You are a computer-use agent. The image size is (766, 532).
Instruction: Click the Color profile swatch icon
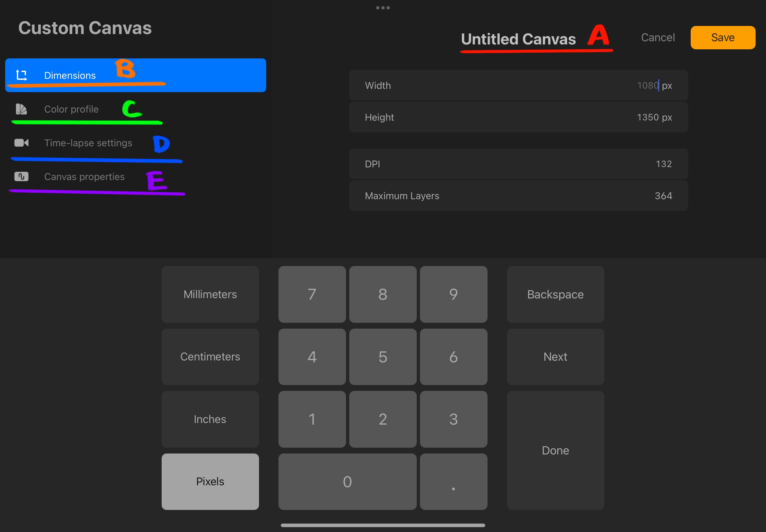[x=21, y=109]
